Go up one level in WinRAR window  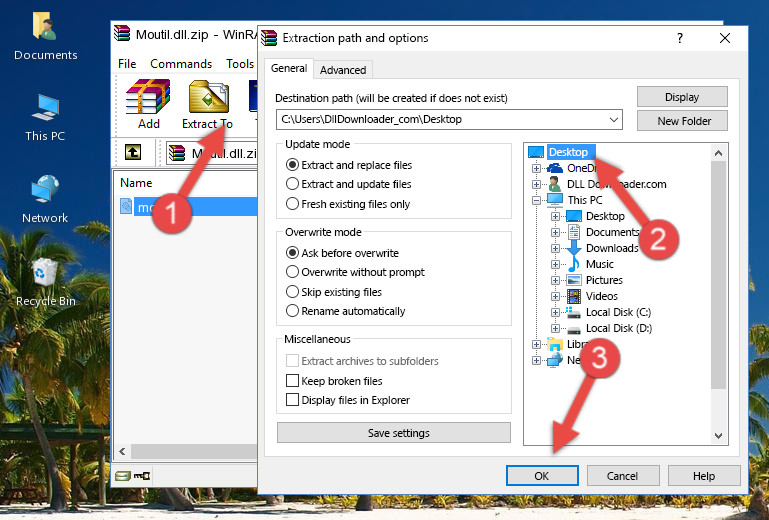pyautogui.click(x=133, y=152)
